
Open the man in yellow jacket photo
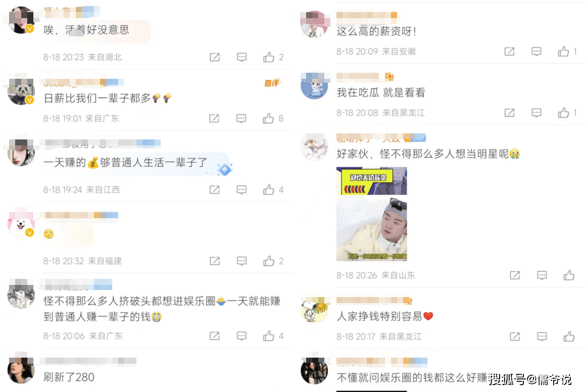click(x=372, y=230)
